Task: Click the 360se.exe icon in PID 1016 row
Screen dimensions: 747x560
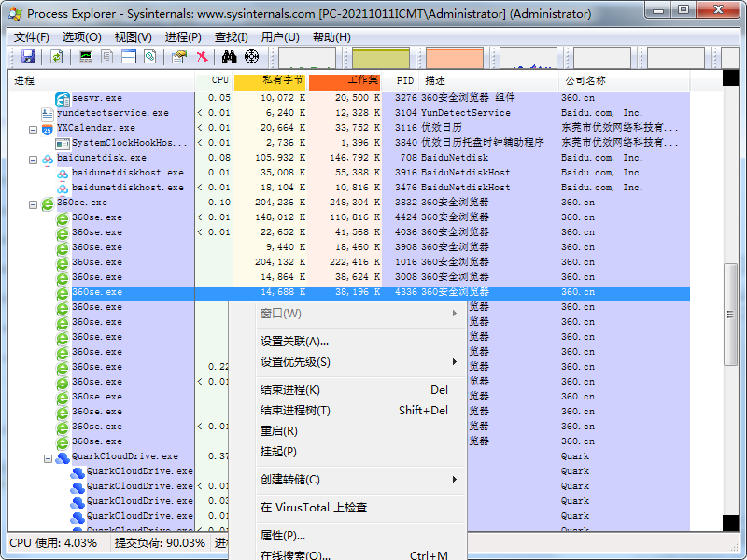Action: click(x=63, y=263)
